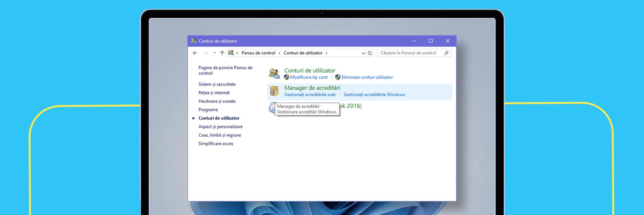Open Aspect și personalizare in sidebar
The height and width of the screenshot is (215, 644).
tap(220, 127)
